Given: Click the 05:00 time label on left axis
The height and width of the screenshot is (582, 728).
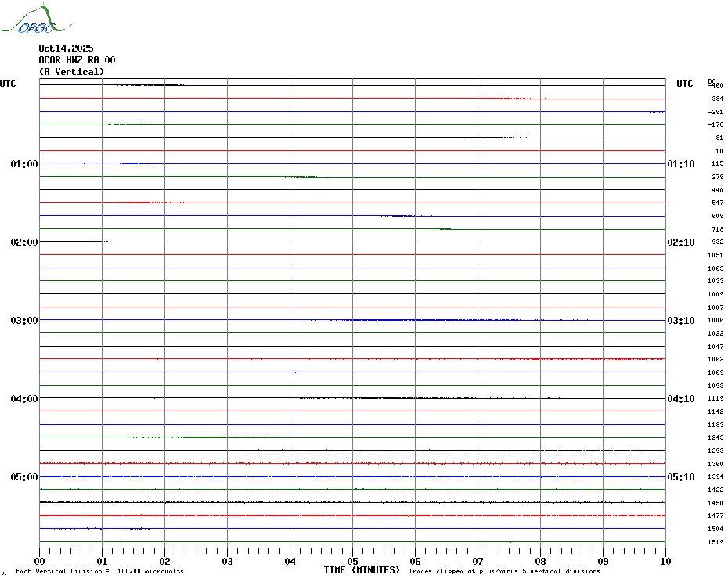Looking at the screenshot, I should (x=24, y=477).
